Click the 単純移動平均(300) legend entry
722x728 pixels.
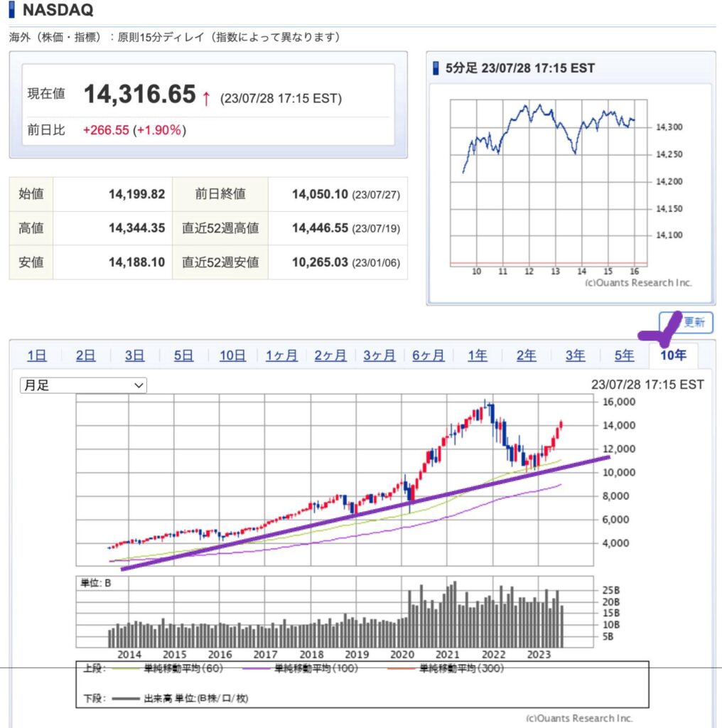pyautogui.click(x=461, y=668)
